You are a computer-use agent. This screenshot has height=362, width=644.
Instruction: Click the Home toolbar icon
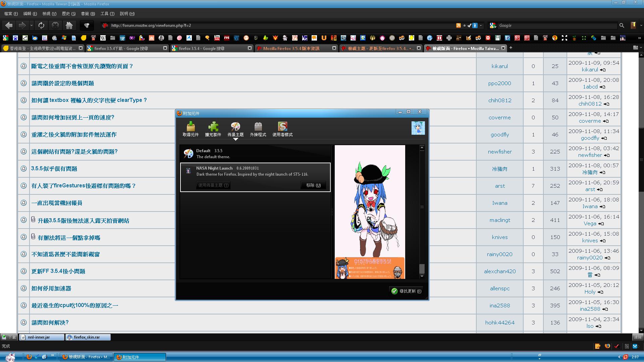pyautogui.click(x=69, y=25)
